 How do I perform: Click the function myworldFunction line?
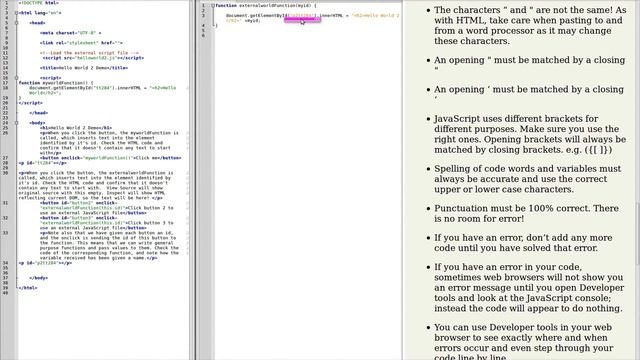[56, 83]
